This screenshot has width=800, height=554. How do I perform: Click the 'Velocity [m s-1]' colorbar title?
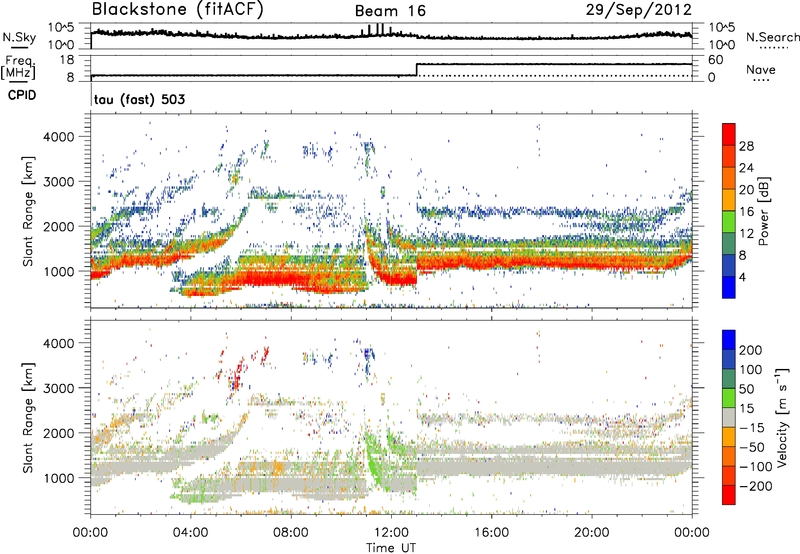782,417
